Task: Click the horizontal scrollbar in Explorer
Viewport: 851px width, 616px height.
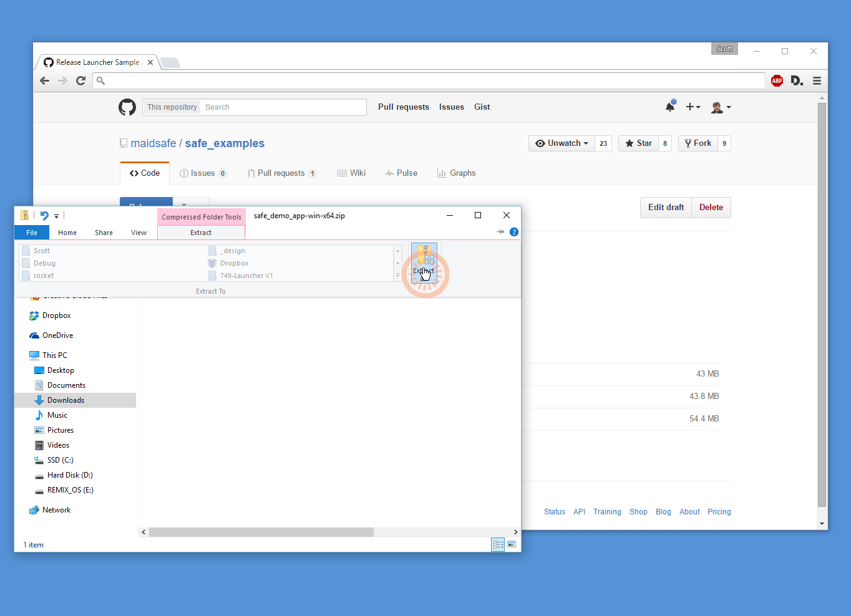Action: [261, 532]
